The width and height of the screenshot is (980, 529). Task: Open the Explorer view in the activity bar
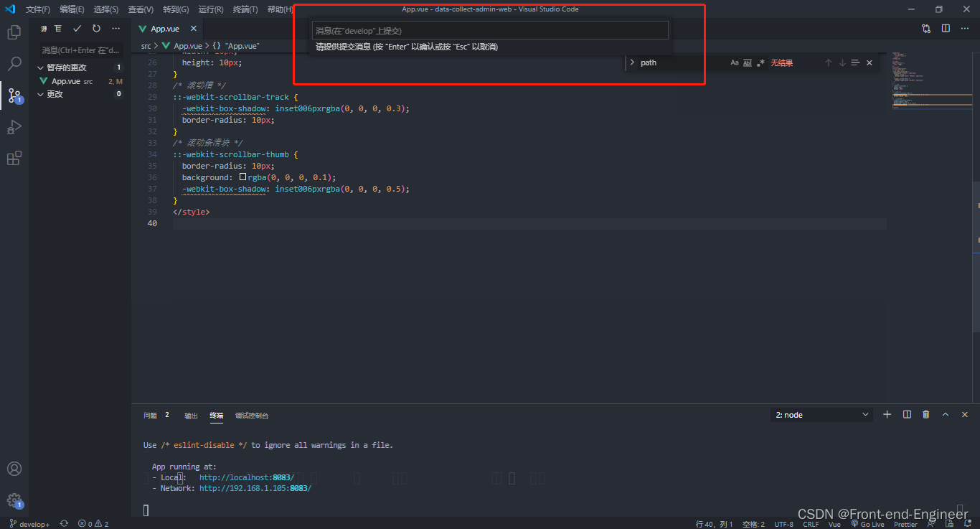pyautogui.click(x=14, y=32)
